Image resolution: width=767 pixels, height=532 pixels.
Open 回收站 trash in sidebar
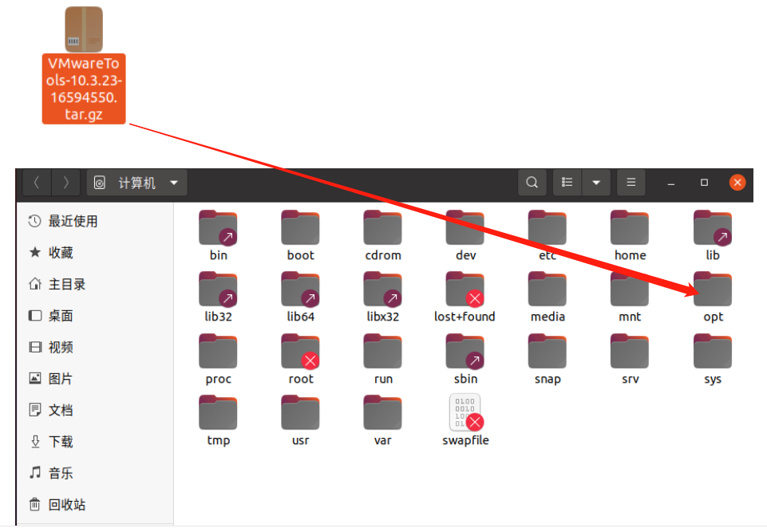96,504
